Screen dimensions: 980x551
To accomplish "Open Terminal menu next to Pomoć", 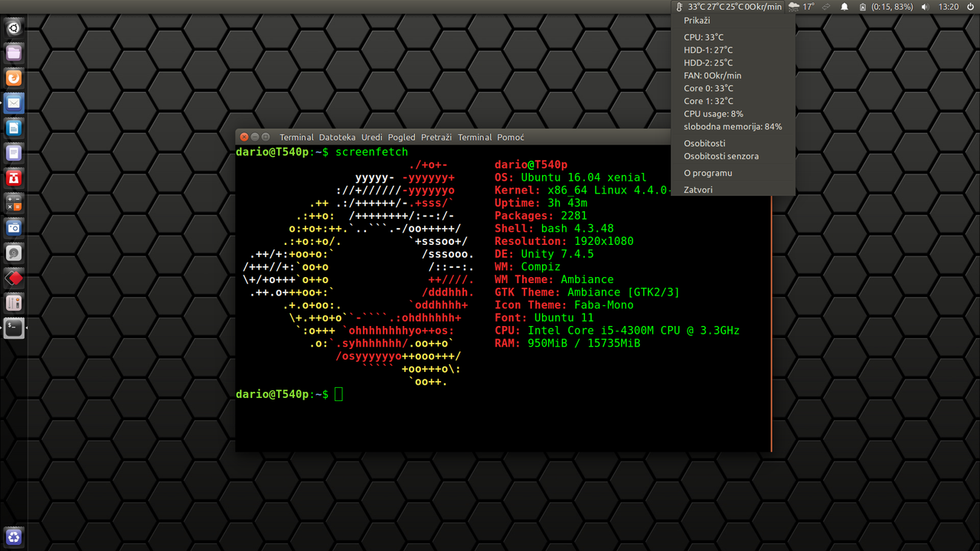I will coord(475,137).
